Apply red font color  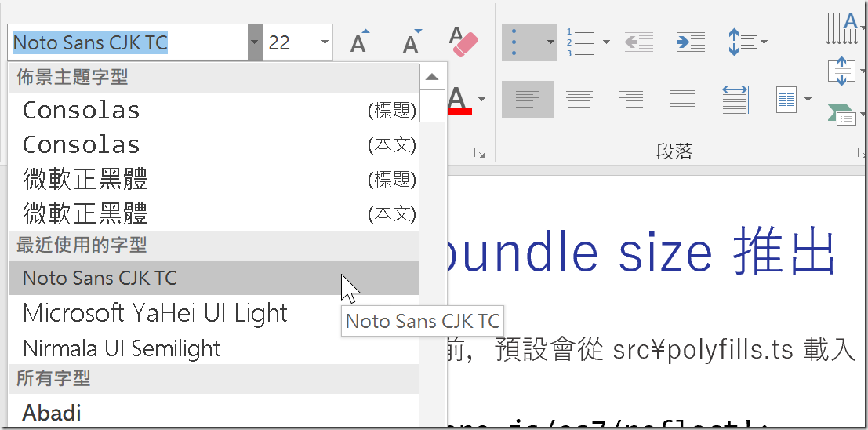click(x=459, y=101)
